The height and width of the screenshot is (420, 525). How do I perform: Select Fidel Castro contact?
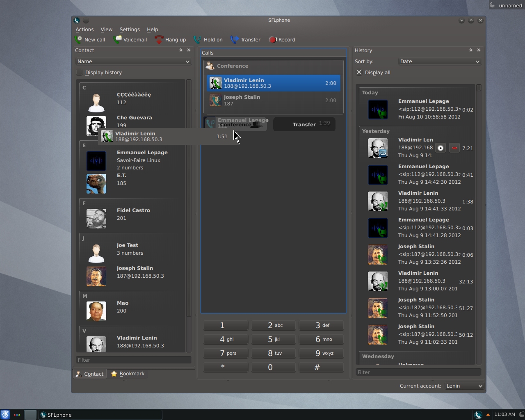[x=132, y=218]
